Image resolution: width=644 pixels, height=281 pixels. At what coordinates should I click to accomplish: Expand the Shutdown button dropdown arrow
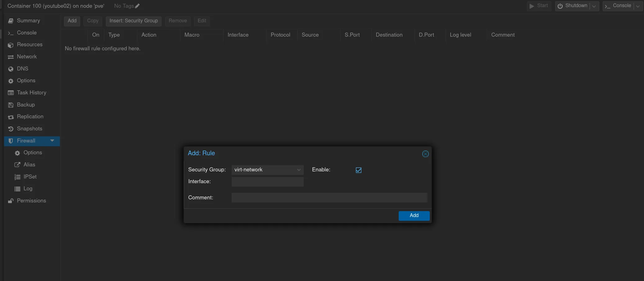pos(594,6)
